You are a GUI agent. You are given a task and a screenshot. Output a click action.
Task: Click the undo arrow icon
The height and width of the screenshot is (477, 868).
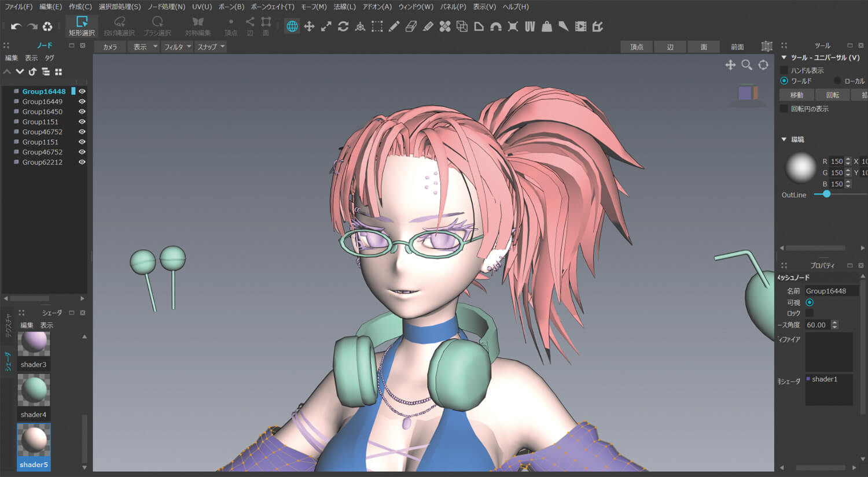coord(16,27)
